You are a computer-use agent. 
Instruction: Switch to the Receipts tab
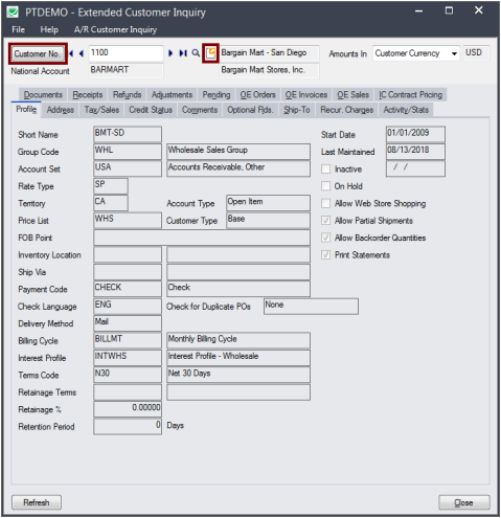coord(88,95)
